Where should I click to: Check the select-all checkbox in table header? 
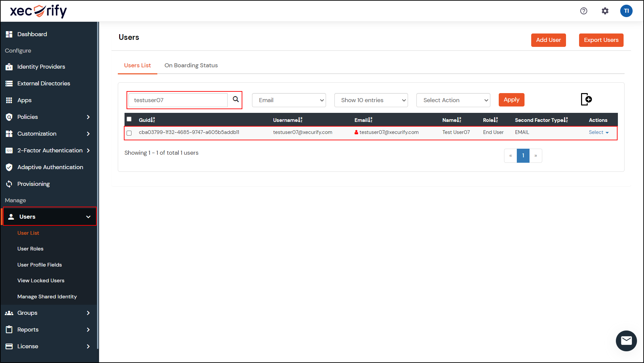click(x=129, y=119)
